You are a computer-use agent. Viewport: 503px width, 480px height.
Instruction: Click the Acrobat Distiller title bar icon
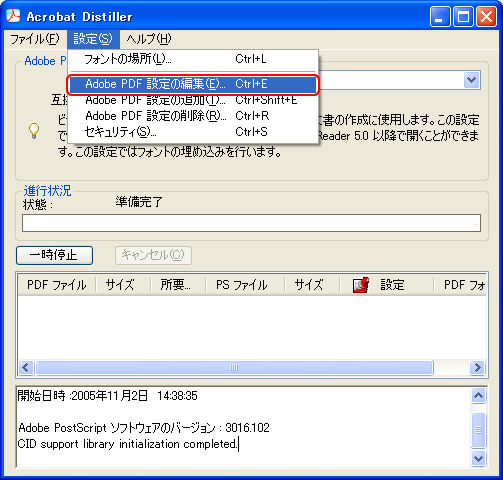[13, 16]
